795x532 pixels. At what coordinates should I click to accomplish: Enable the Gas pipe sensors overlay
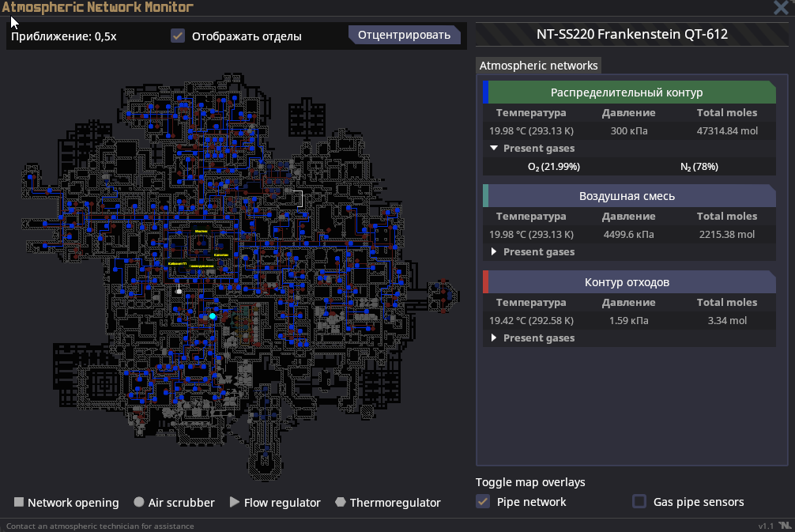[x=639, y=502]
